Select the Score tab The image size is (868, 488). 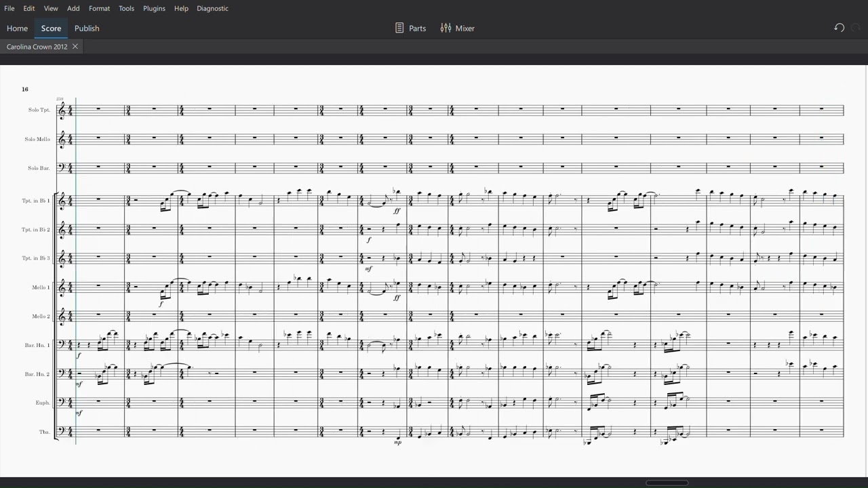[x=51, y=28]
